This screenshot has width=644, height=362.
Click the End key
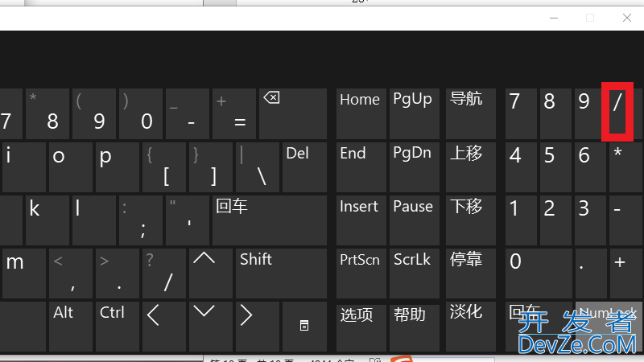[361, 167]
